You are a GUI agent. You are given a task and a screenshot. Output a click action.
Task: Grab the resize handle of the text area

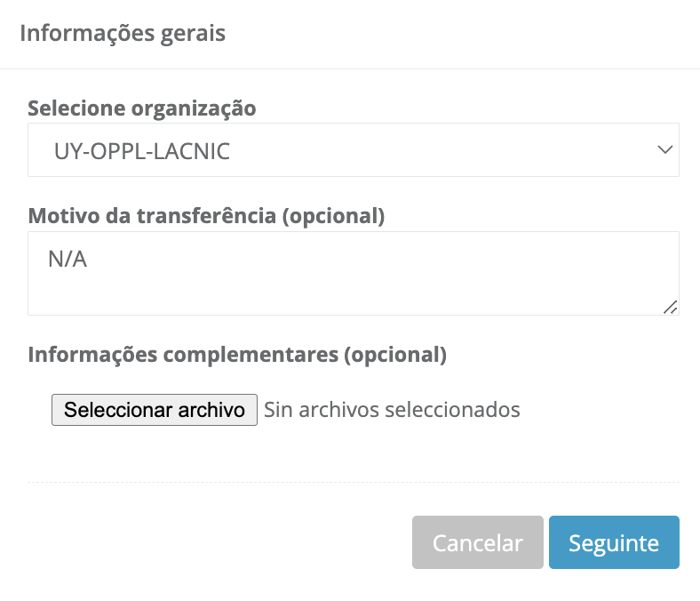670,307
